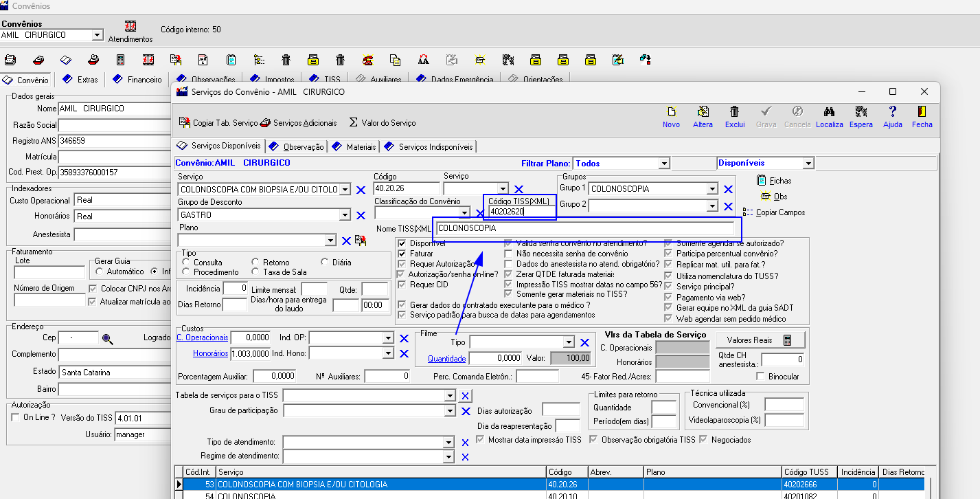Click the Valores Reais button
The width and height of the screenshot is (980, 499).
pos(755,340)
